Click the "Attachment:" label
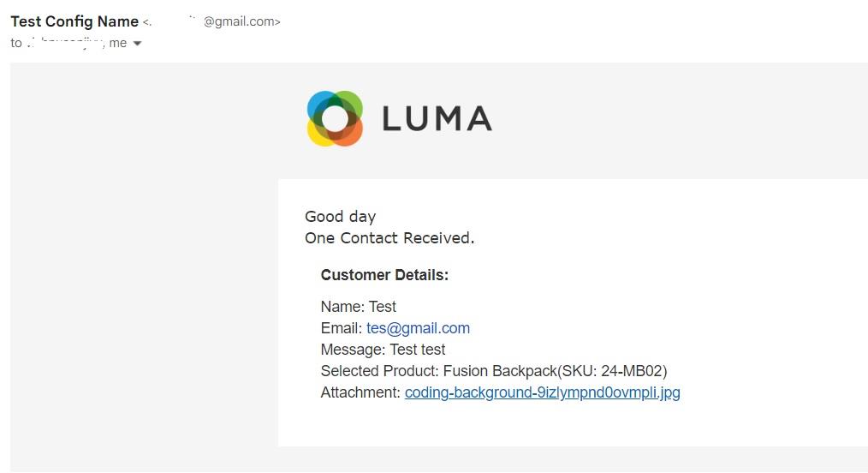Viewport: 868px width, 473px height. (x=360, y=392)
